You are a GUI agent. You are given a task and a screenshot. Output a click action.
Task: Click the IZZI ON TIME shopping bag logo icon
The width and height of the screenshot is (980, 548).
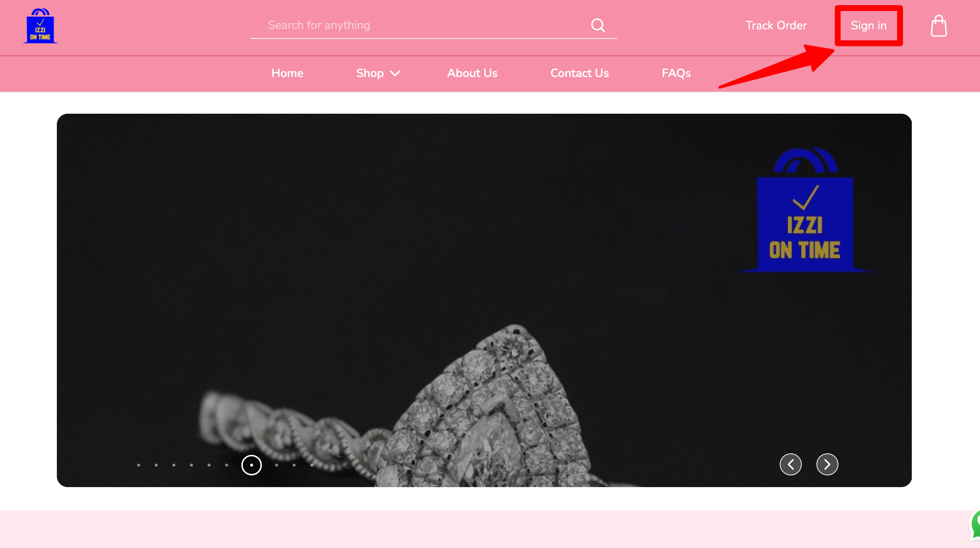40,26
